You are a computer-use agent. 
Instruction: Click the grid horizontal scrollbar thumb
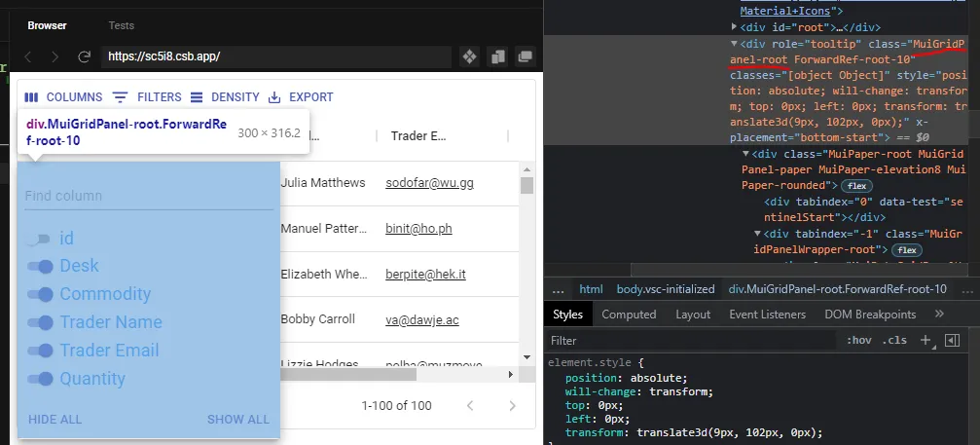tap(348, 374)
